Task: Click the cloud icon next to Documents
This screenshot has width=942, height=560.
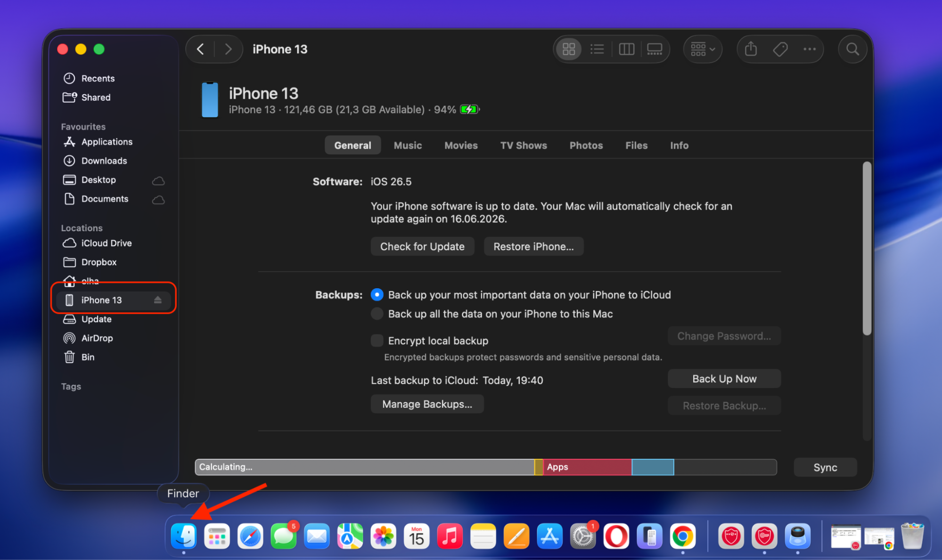Action: tap(158, 200)
